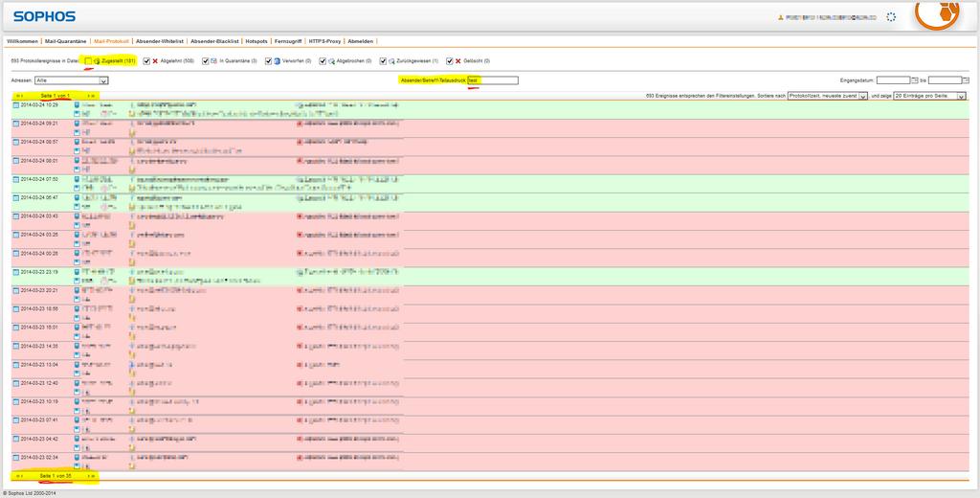This screenshot has width=980, height=498.
Task: Uncheck the Abgelehnt (508) filter checkbox
Action: [145, 61]
